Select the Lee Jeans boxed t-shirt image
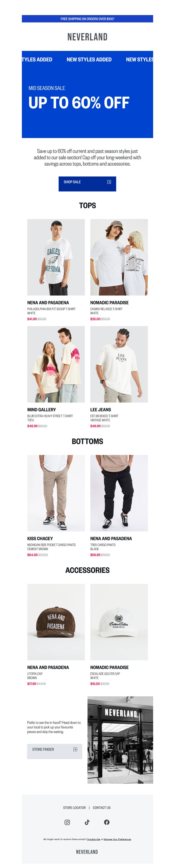This screenshot has width=175, height=868. (119, 364)
